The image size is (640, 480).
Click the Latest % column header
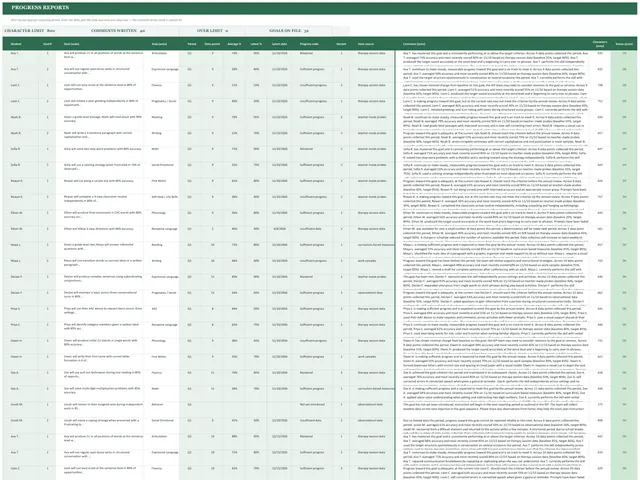[256, 44]
